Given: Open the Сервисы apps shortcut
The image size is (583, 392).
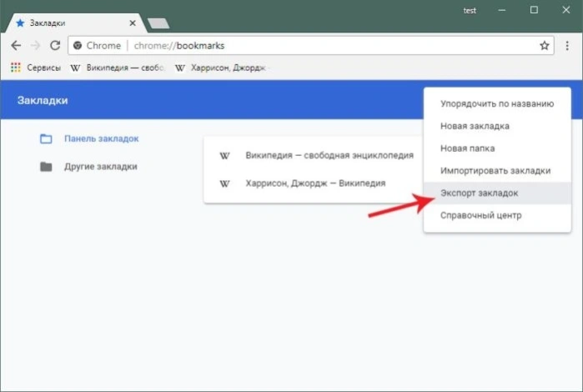Looking at the screenshot, I should click(36, 68).
